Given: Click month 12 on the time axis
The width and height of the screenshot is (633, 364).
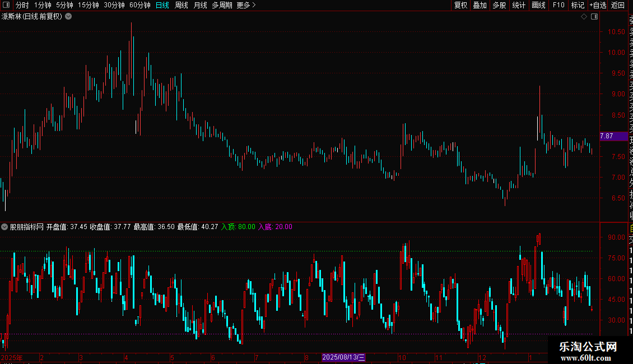Looking at the screenshot, I should coord(482,357).
